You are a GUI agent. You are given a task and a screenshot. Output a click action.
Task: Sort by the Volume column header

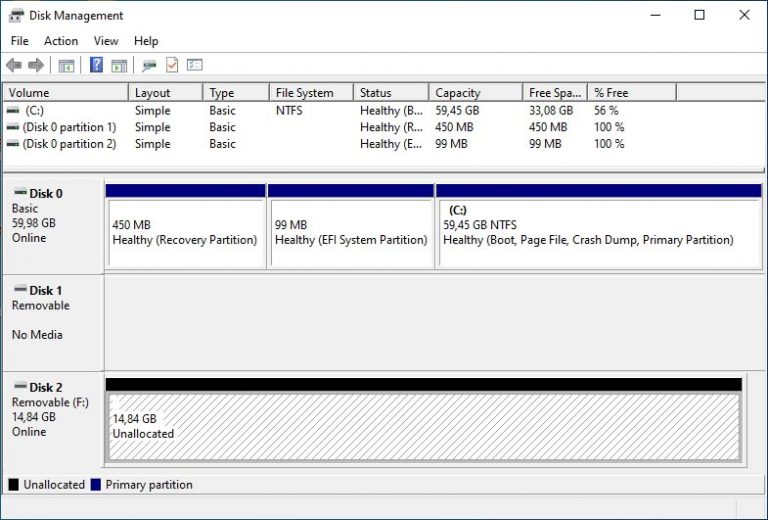point(66,93)
